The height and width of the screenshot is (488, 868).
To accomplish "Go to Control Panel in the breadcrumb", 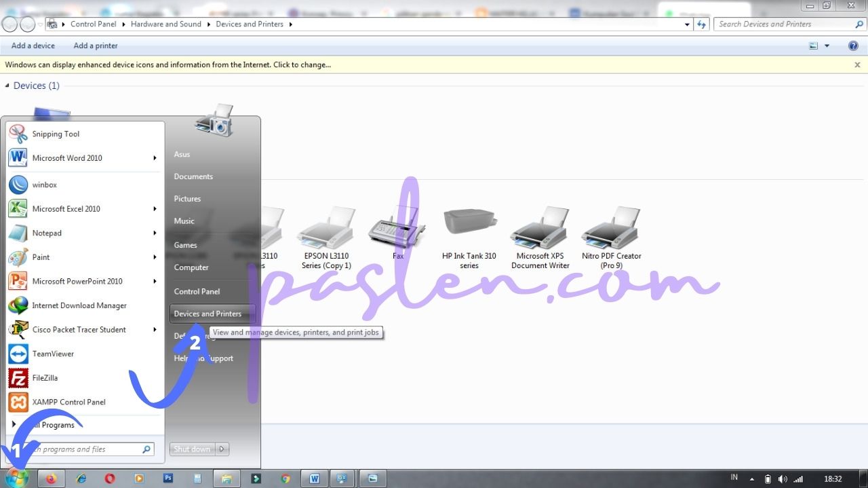I will point(94,24).
